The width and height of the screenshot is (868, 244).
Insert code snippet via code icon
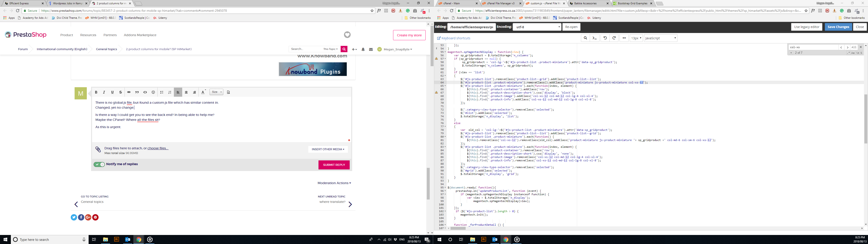click(145, 92)
